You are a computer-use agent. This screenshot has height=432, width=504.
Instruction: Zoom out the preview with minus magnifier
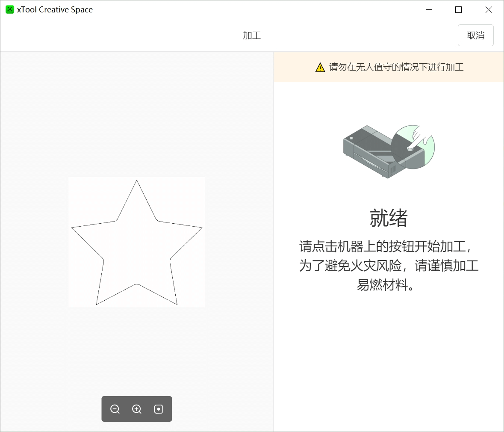click(115, 409)
